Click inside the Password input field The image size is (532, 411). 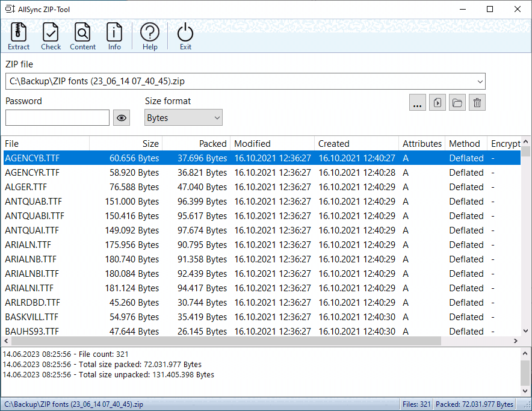(57, 117)
